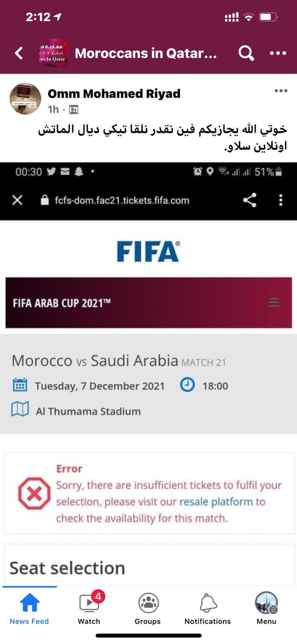
Task: Open the Watch tab
Action: pyautogui.click(x=89, y=609)
